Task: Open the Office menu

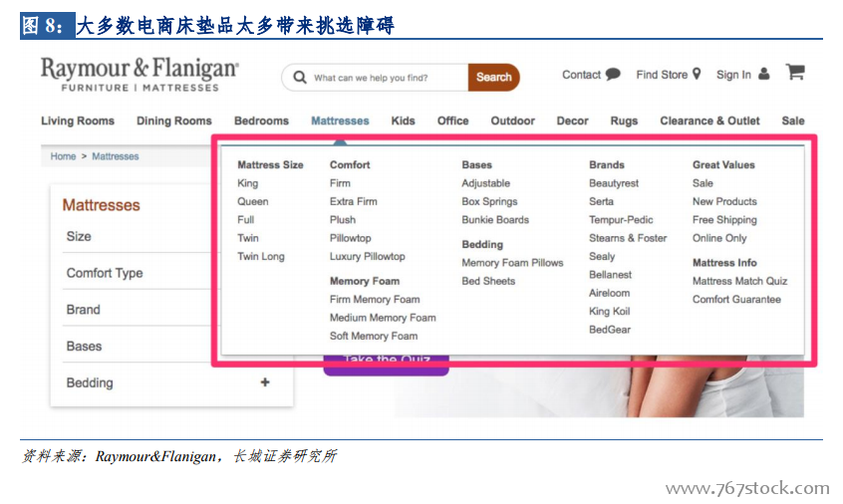Action: point(452,121)
